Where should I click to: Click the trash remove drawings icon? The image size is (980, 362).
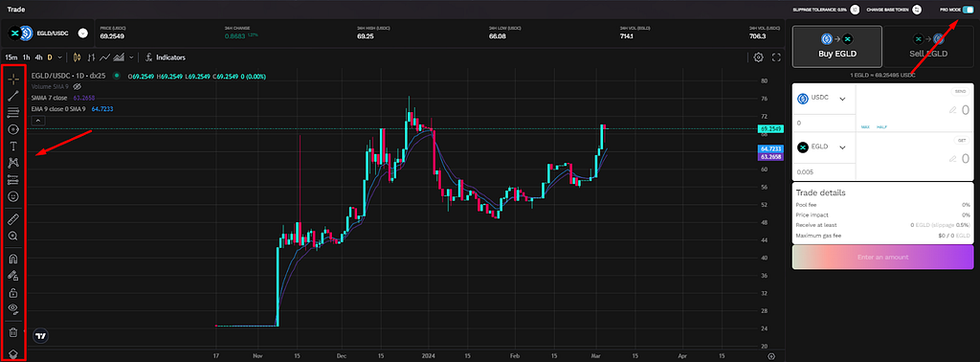tap(13, 332)
